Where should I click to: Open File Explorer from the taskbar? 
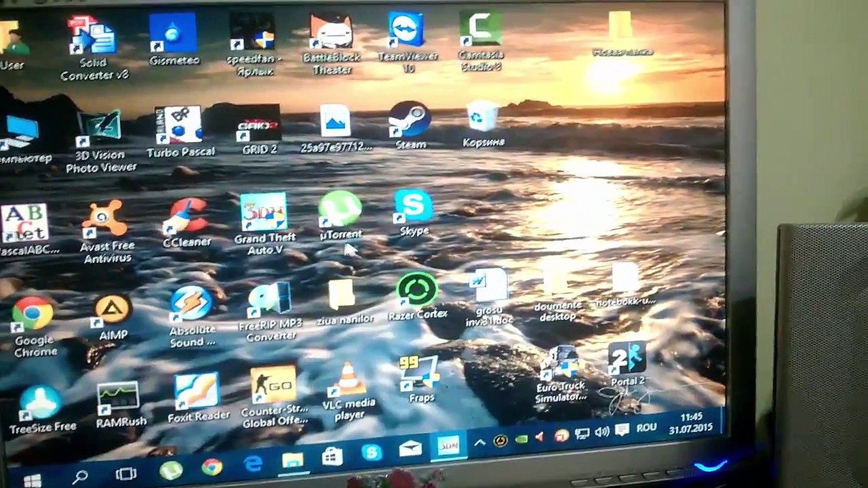[x=292, y=460]
